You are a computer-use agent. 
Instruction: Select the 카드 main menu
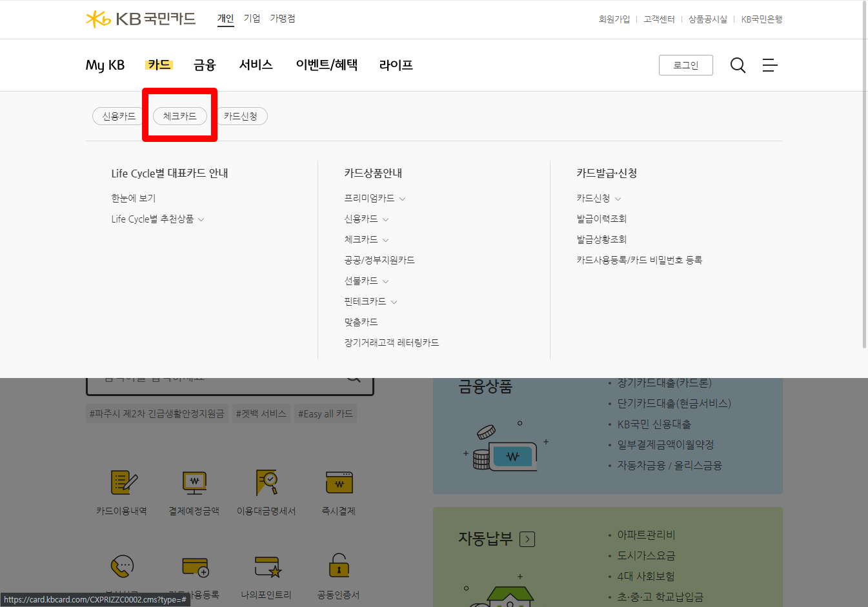point(159,65)
